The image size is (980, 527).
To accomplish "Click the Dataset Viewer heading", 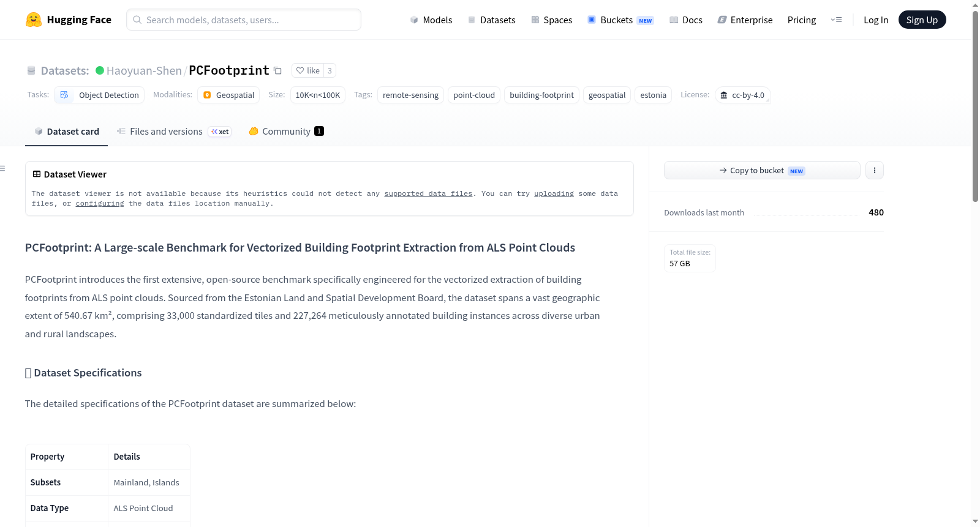I will pos(75,174).
